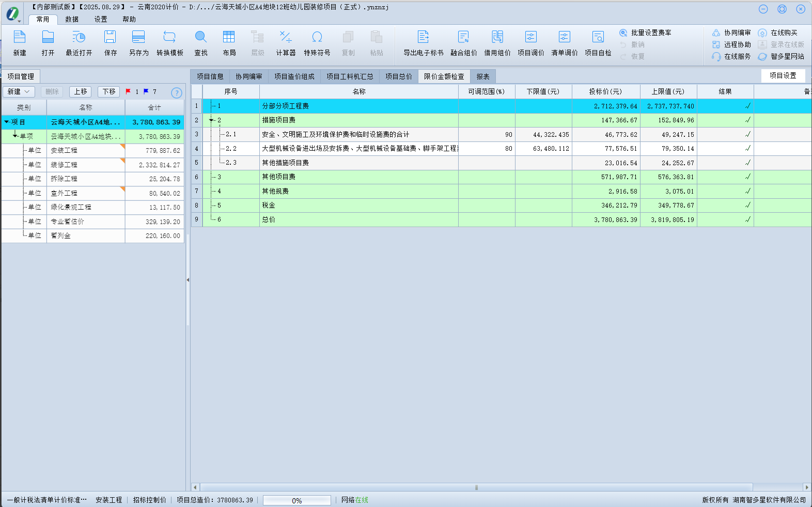The image size is (812, 507).
Task: Collapse the 措施项目费 tree node
Action: point(211,120)
